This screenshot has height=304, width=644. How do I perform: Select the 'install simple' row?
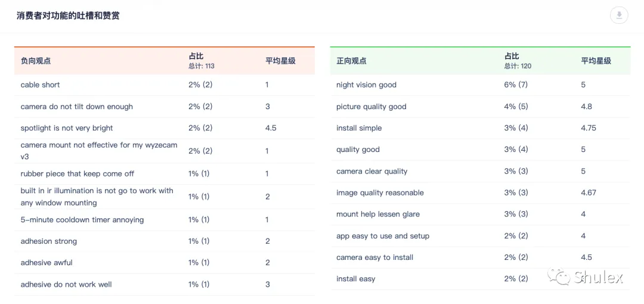[x=480, y=128]
